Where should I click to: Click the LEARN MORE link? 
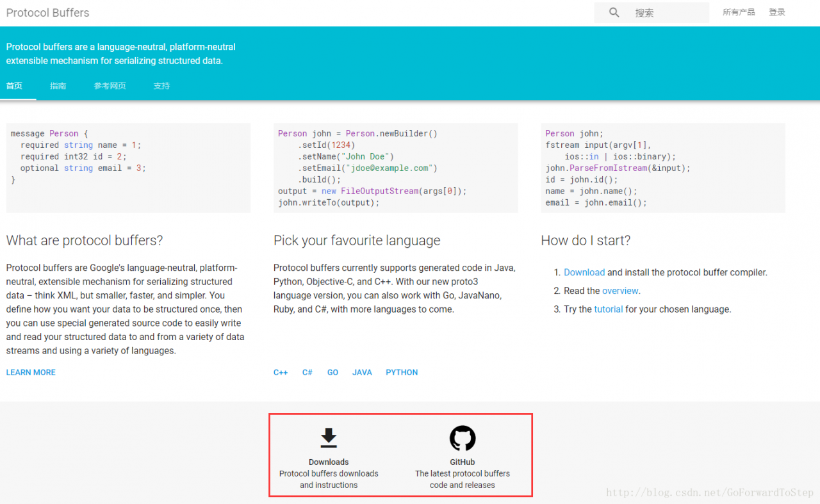[31, 372]
